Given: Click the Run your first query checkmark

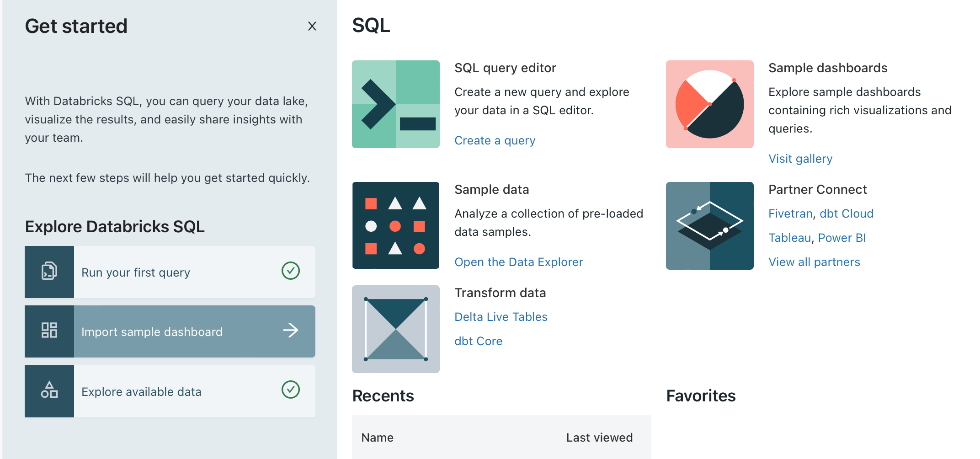Looking at the screenshot, I should pos(291,271).
